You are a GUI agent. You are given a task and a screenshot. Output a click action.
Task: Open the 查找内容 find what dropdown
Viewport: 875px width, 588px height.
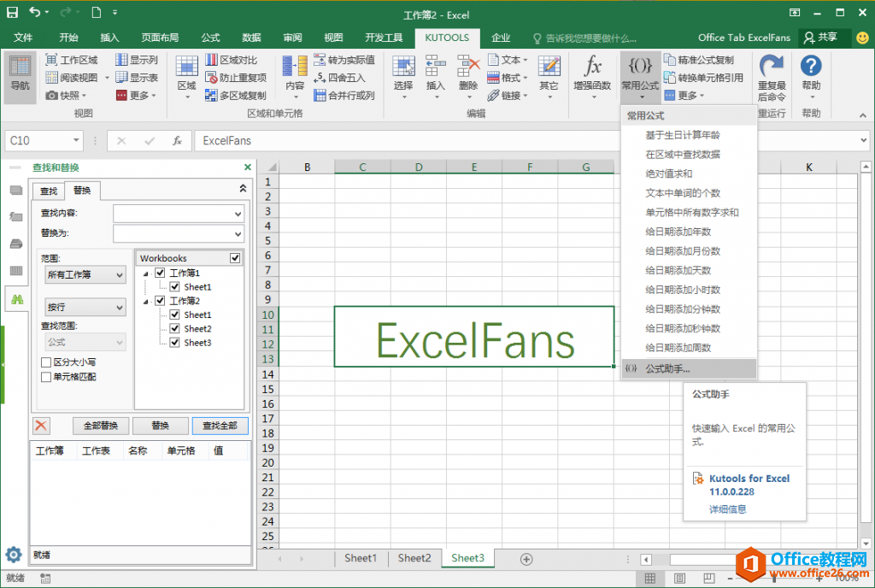coord(238,214)
